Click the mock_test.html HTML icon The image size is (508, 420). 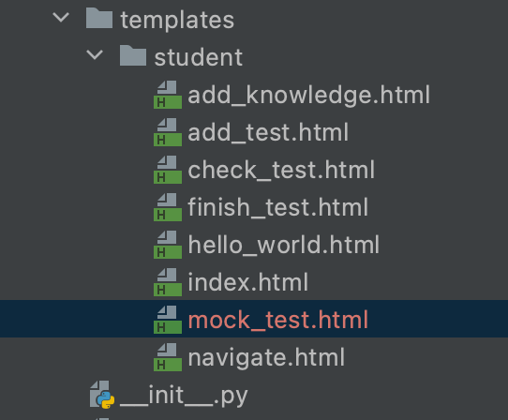coord(168,320)
